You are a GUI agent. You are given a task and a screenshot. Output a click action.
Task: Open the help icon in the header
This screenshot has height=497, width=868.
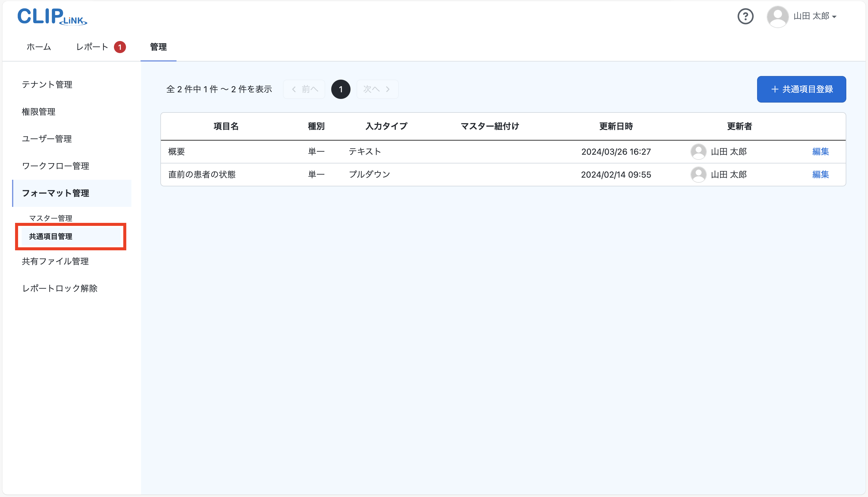(x=746, y=16)
